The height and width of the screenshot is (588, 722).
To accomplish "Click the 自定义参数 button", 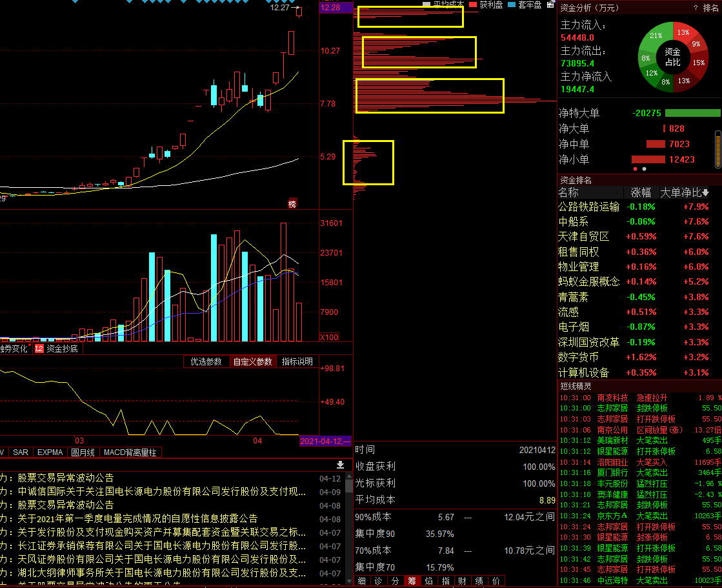I will (252, 361).
